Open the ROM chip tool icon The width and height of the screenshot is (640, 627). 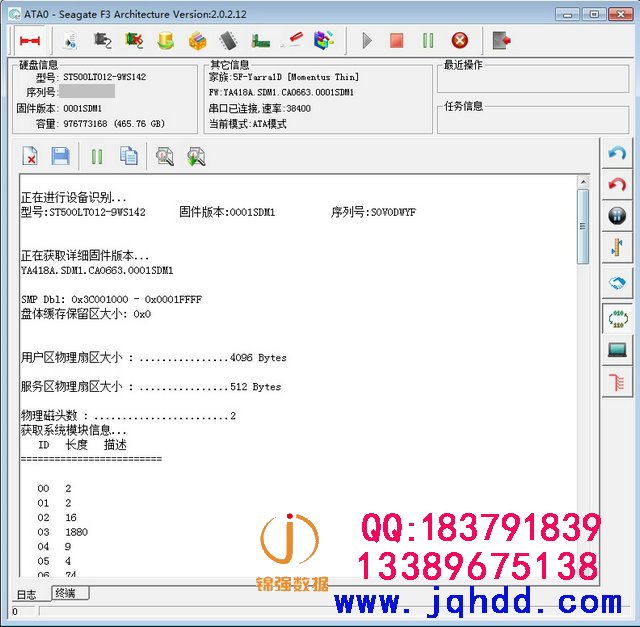[x=229, y=41]
